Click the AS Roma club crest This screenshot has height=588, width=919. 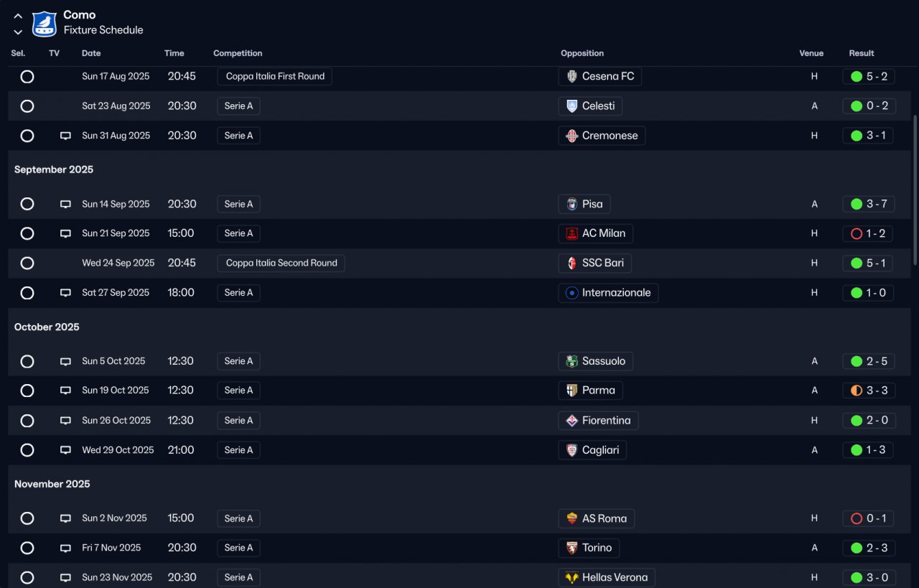coord(572,518)
